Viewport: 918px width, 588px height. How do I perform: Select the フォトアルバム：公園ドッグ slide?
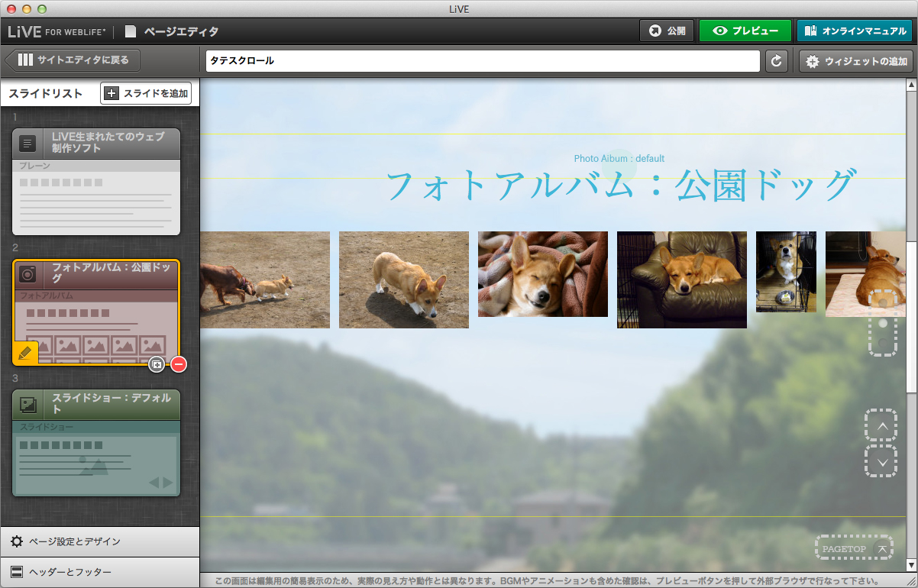pyautogui.click(x=96, y=312)
